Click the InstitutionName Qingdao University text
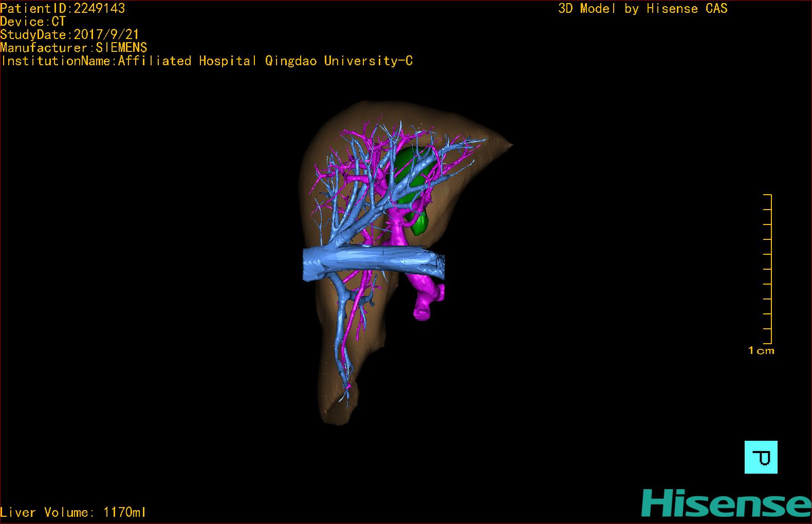The image size is (812, 524). point(207,61)
